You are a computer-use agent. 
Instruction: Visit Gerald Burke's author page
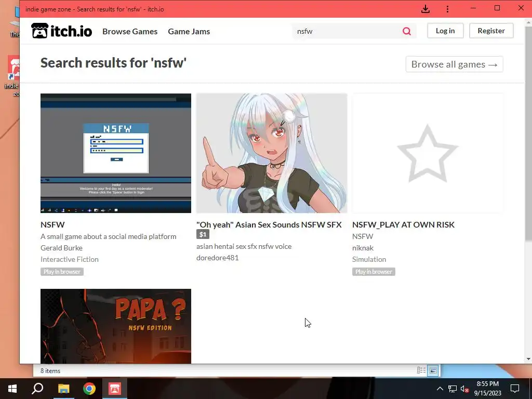(x=61, y=248)
